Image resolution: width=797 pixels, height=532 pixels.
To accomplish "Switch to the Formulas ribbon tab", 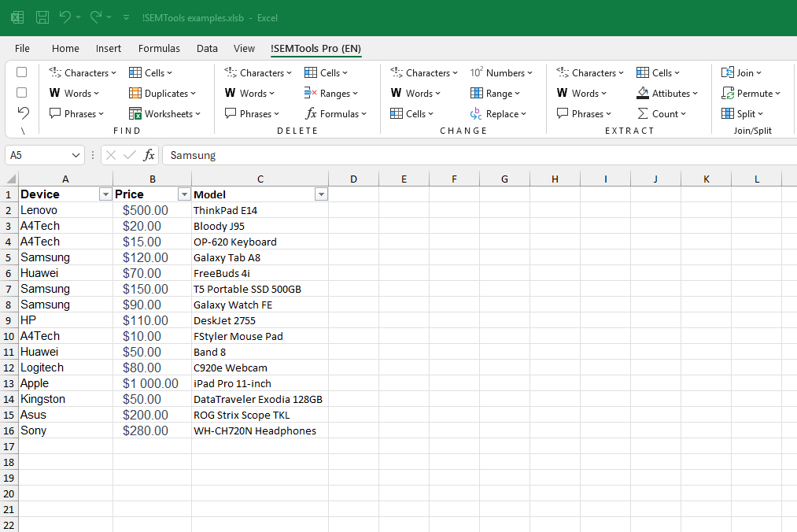I will pyautogui.click(x=159, y=49).
